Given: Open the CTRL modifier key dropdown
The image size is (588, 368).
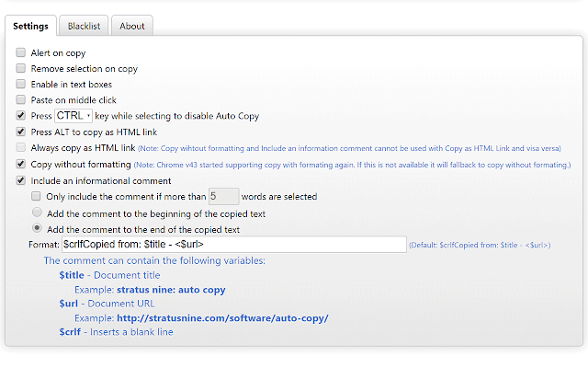Looking at the screenshot, I should coord(73,116).
